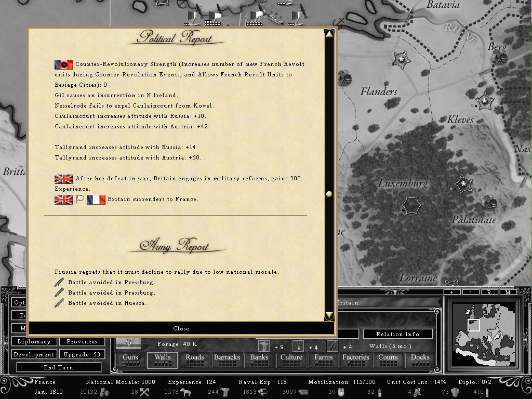Select the star fortress in Flanders
Viewport: 532px width, 399px height.
pyautogui.click(x=401, y=60)
